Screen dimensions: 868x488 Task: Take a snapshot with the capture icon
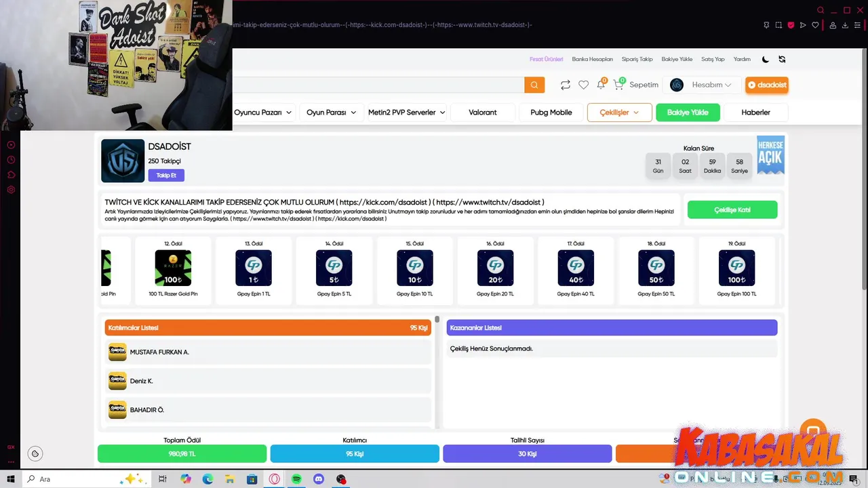[x=778, y=25]
